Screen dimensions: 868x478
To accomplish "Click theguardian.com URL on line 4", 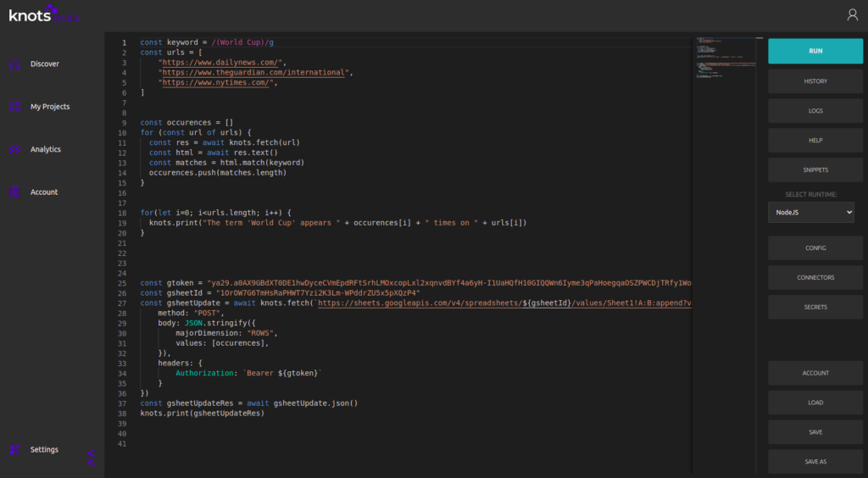I will click(254, 73).
